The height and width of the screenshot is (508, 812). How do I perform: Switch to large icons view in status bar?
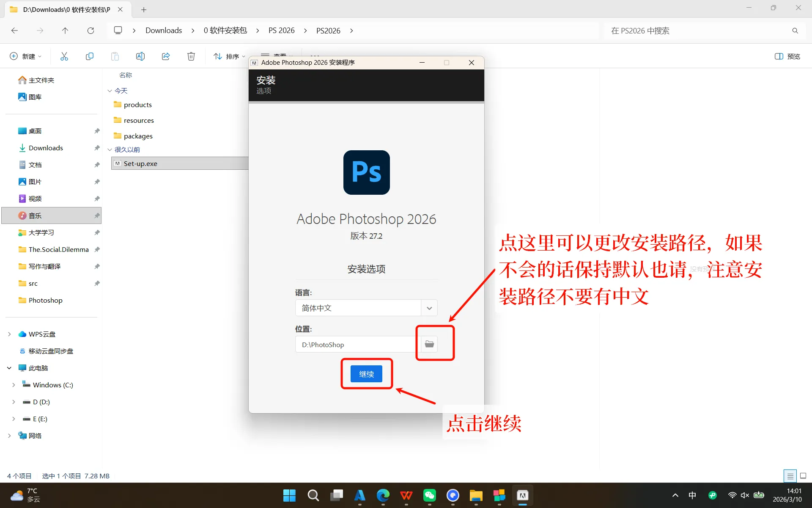(801, 475)
